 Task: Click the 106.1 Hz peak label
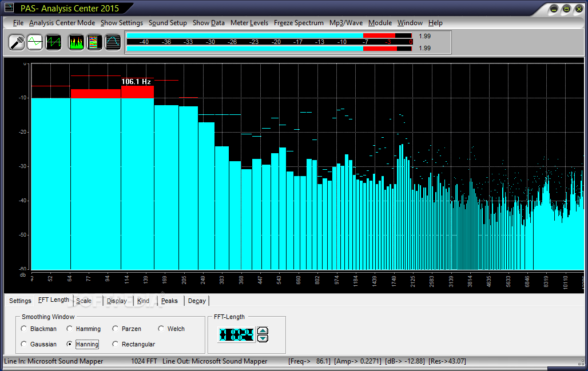136,82
